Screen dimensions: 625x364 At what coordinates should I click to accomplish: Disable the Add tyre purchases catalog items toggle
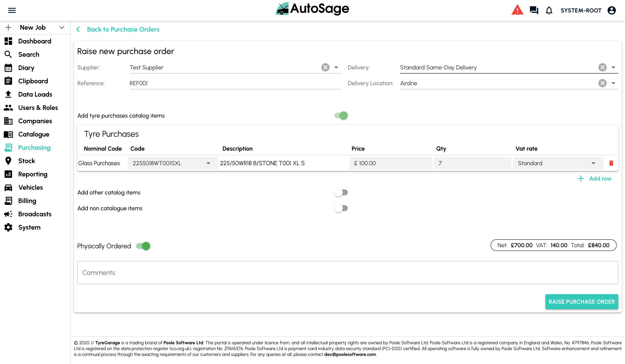pyautogui.click(x=341, y=116)
